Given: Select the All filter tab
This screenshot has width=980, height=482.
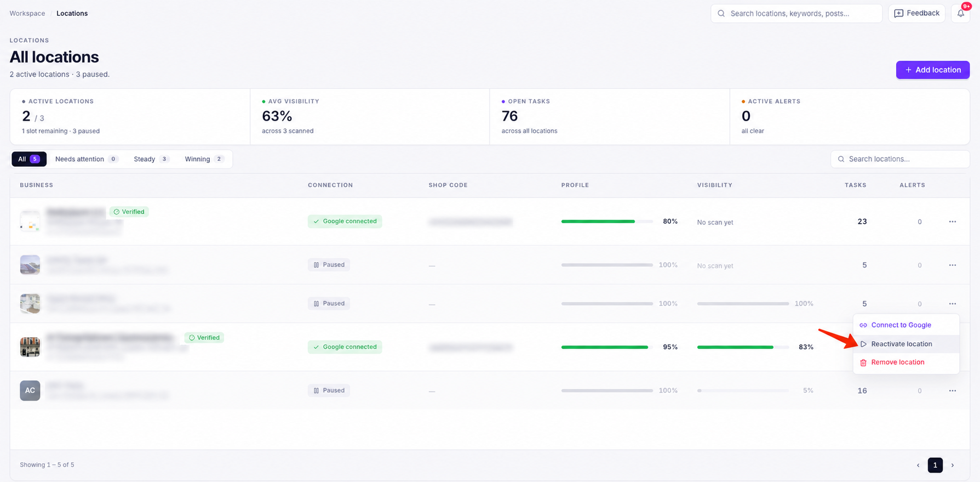Looking at the screenshot, I should coord(29,159).
